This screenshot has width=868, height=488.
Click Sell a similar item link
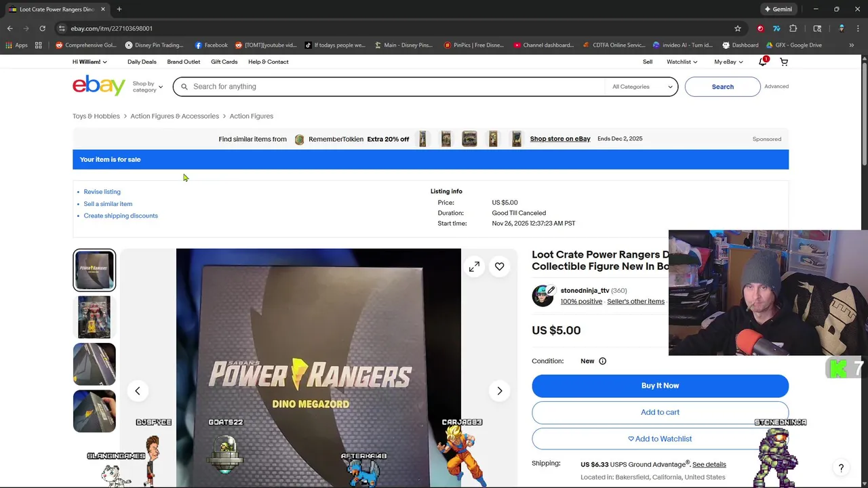108,204
